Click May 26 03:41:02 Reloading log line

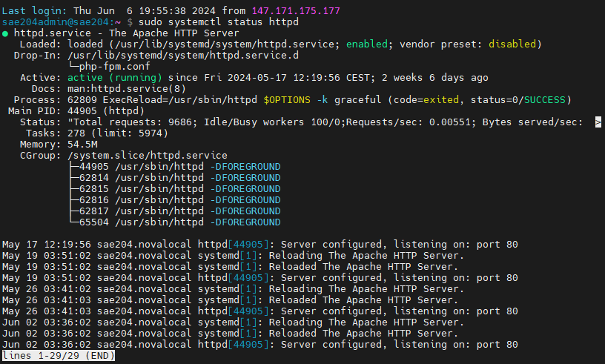pos(233,289)
